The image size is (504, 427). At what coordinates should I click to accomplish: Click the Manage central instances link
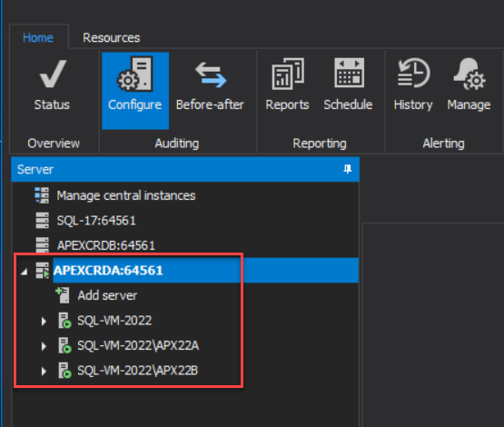126,195
